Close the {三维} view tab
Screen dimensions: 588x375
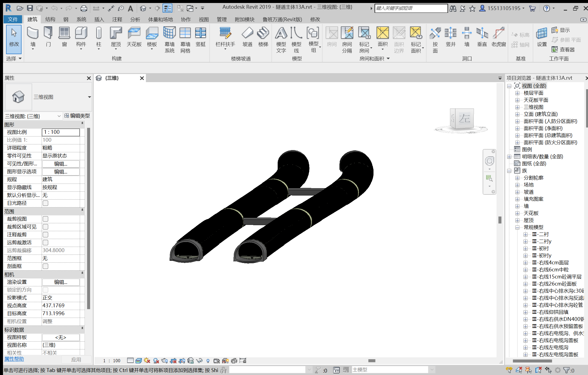tap(142, 78)
